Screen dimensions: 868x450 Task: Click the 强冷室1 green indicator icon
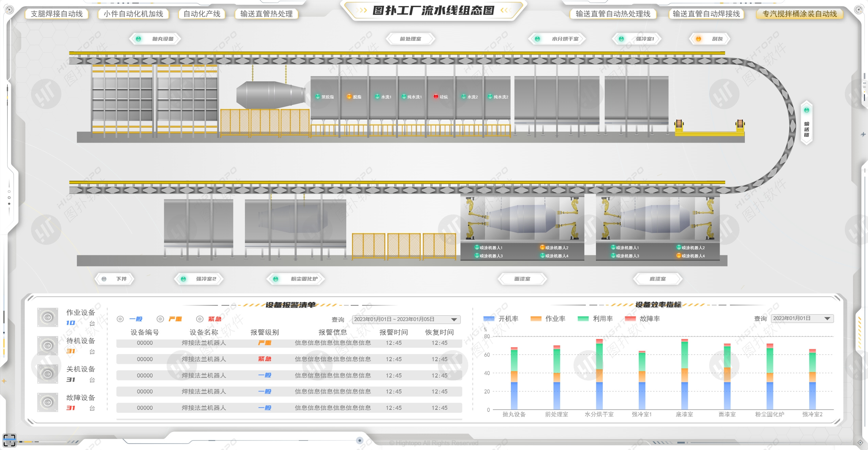point(621,38)
